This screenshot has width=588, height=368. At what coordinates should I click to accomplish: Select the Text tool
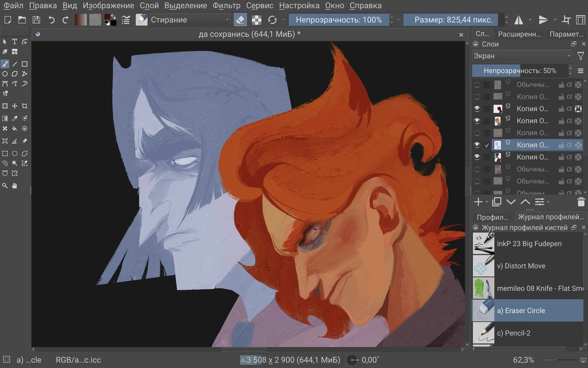15,42
